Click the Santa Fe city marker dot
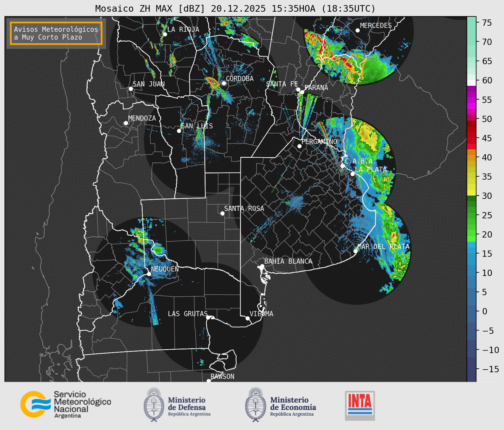The image size is (504, 430). [x=298, y=89]
